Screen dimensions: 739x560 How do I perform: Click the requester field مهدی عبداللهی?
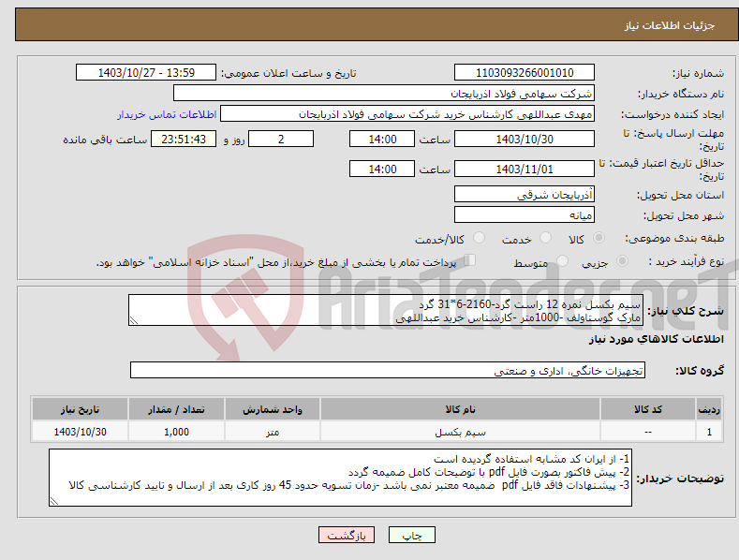(407, 114)
